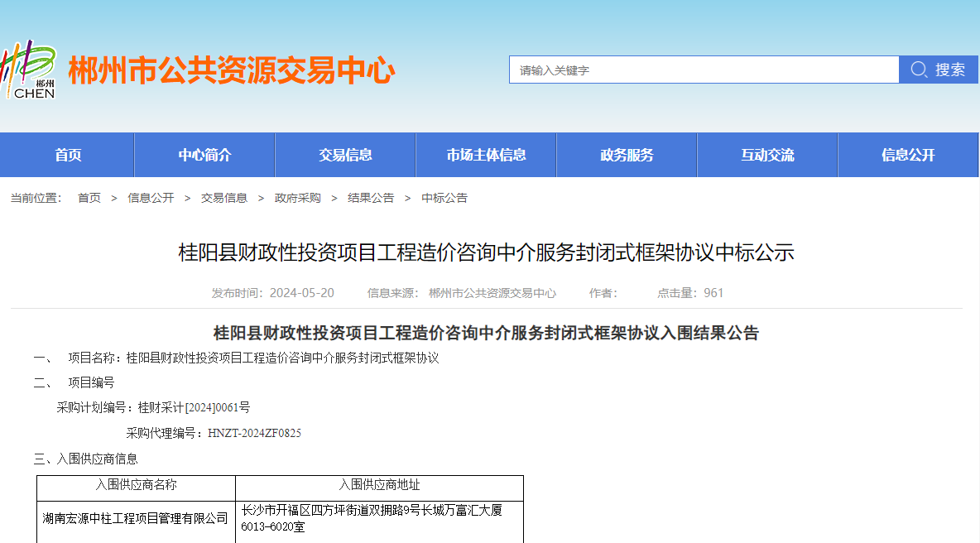Screen dimensions: 980x543
Task: Open the 首页 navigation tab
Action: tap(68, 155)
